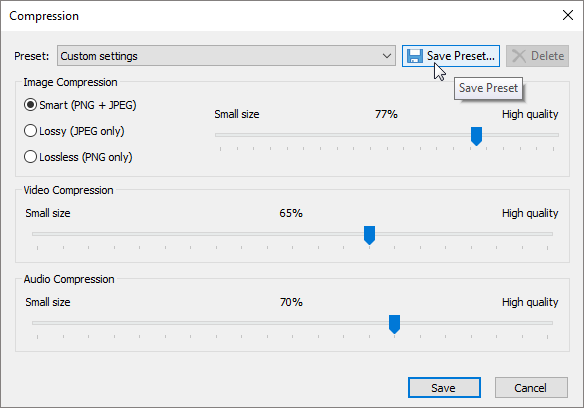Click the Save Preset tooltip
This screenshot has width=584, height=408.
(x=488, y=88)
